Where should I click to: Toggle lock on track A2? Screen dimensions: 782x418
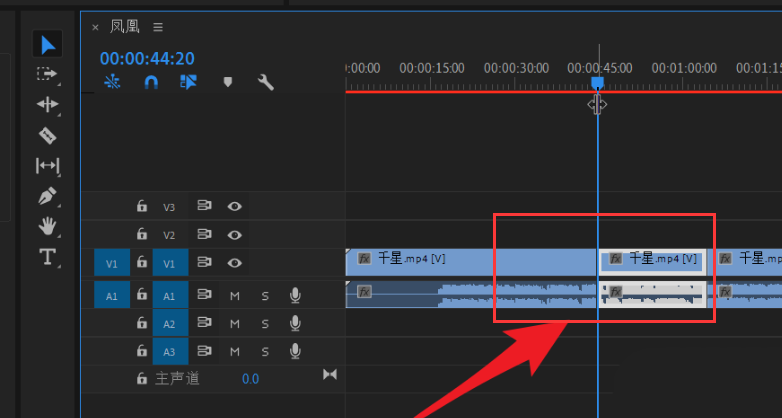pos(142,323)
